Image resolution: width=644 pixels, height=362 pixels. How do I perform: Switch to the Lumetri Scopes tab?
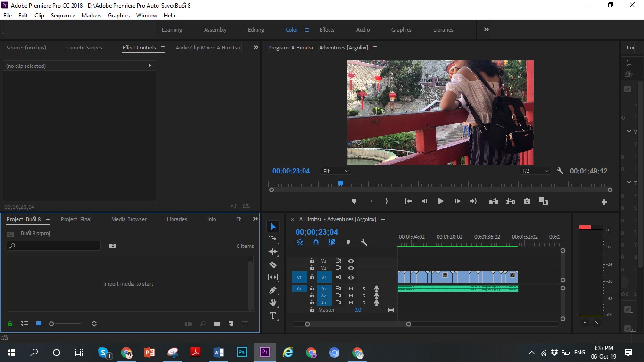[x=84, y=48]
